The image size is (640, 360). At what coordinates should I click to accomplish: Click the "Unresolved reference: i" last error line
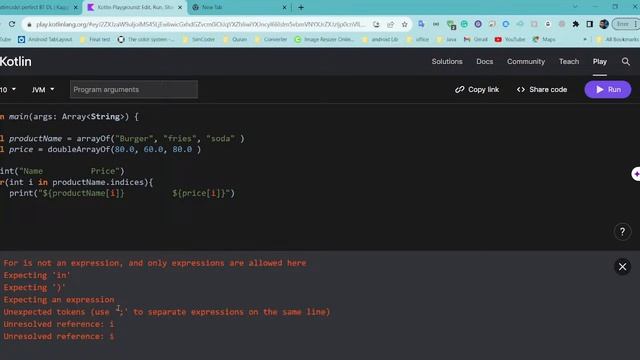[x=59, y=336]
